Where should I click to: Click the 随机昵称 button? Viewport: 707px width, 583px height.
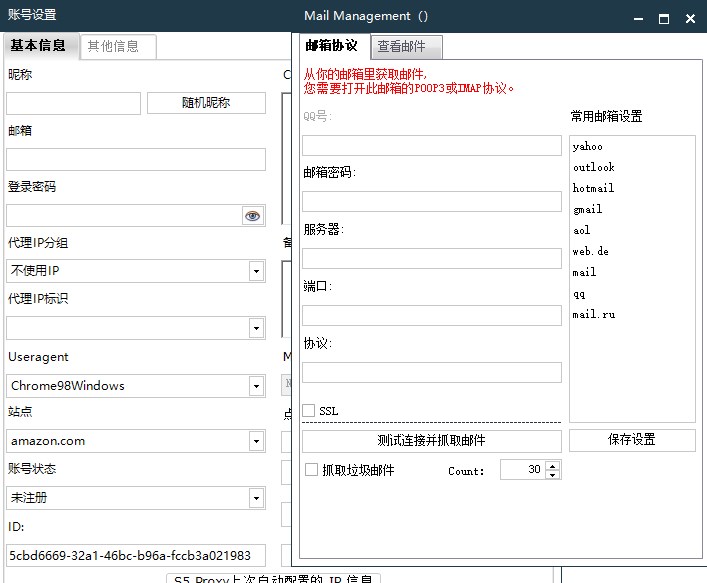(x=206, y=103)
